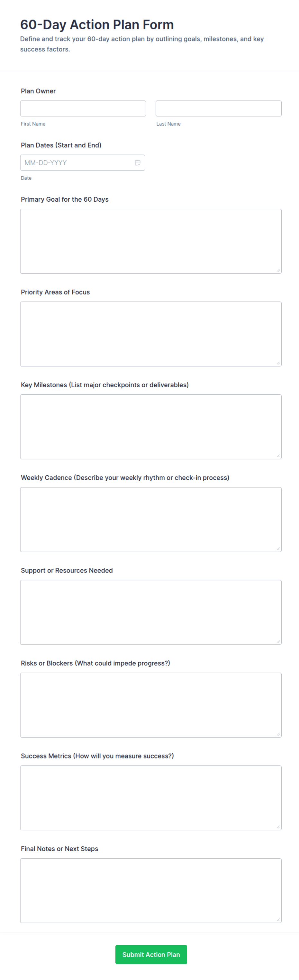Submit the action plan with green button

pos(151,955)
